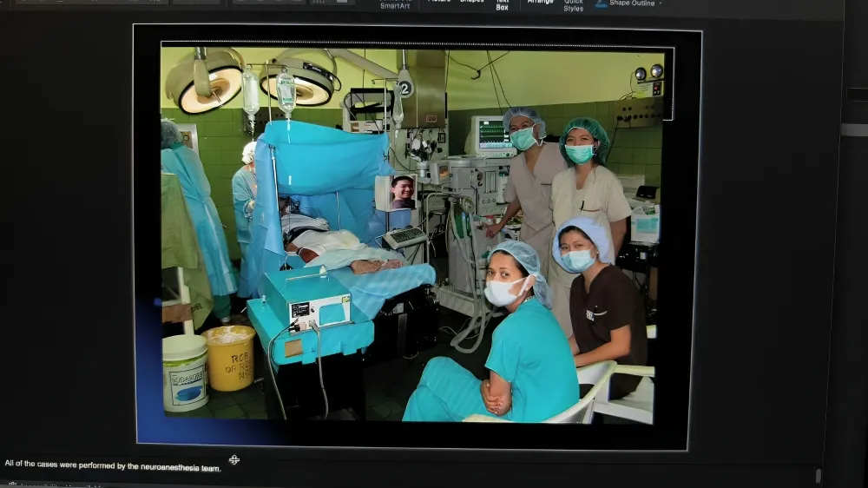This screenshot has height=488, width=868.
Task: Click the notes pane divider above notes
Action: click(x=411, y=453)
